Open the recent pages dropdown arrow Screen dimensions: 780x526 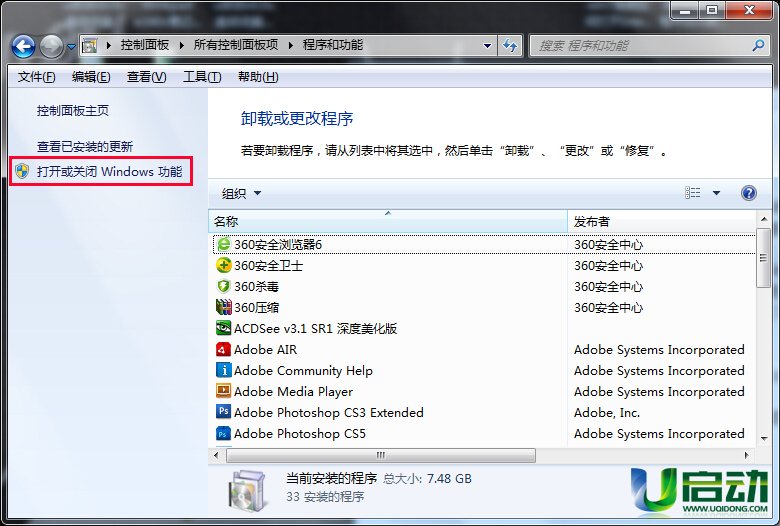[71, 47]
